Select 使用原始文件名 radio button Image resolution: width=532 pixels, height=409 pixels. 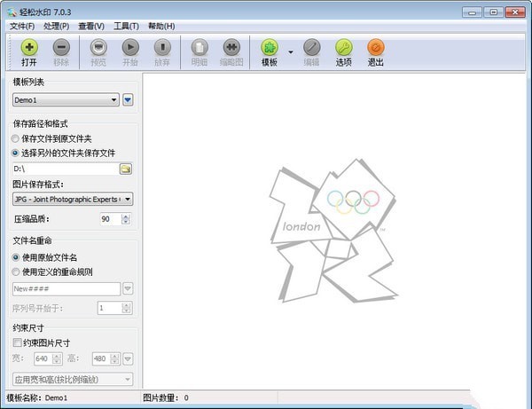(15, 257)
